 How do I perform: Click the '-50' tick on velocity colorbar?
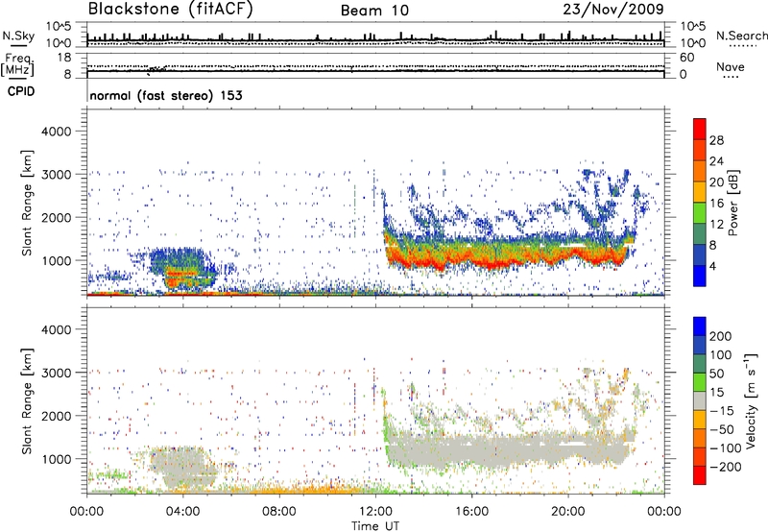(x=723, y=429)
